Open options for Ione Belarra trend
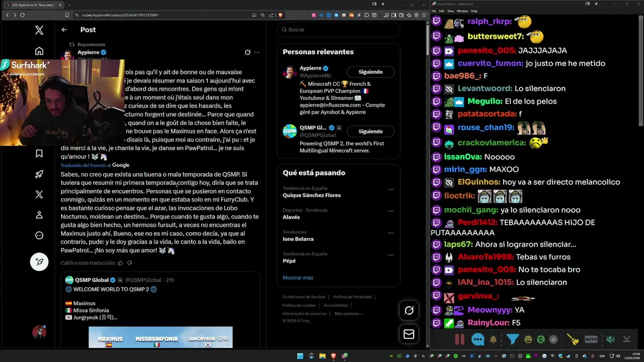Image resolution: width=644 pixels, height=362 pixels. (391, 233)
